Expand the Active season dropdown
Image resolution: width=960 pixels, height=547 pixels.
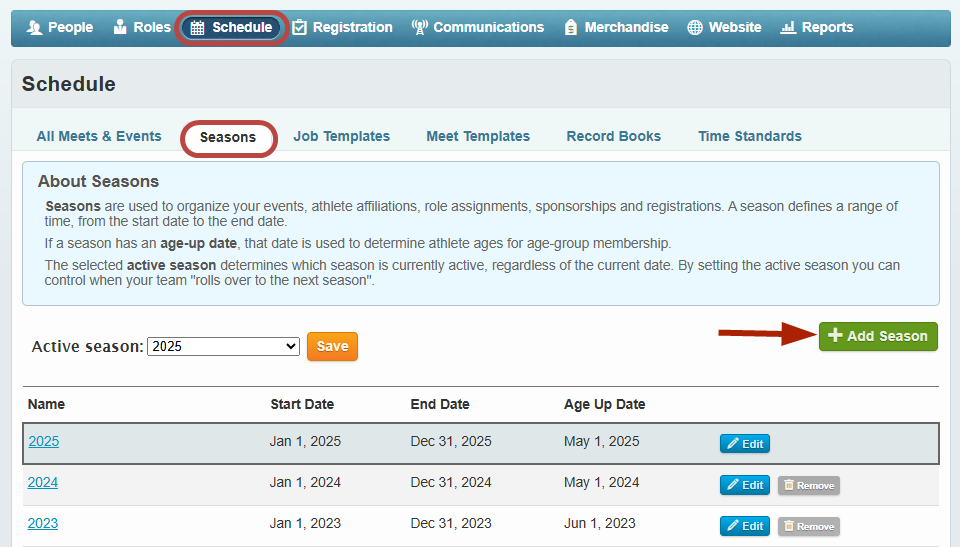[223, 346]
